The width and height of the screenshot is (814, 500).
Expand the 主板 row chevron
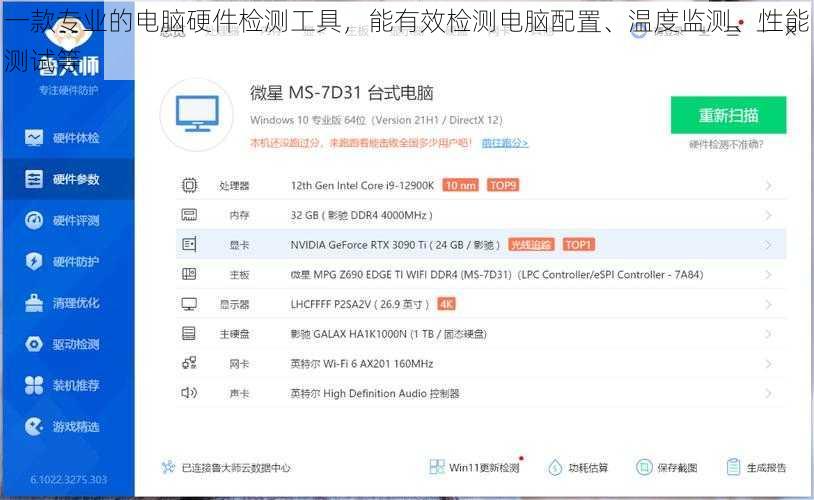coord(768,274)
